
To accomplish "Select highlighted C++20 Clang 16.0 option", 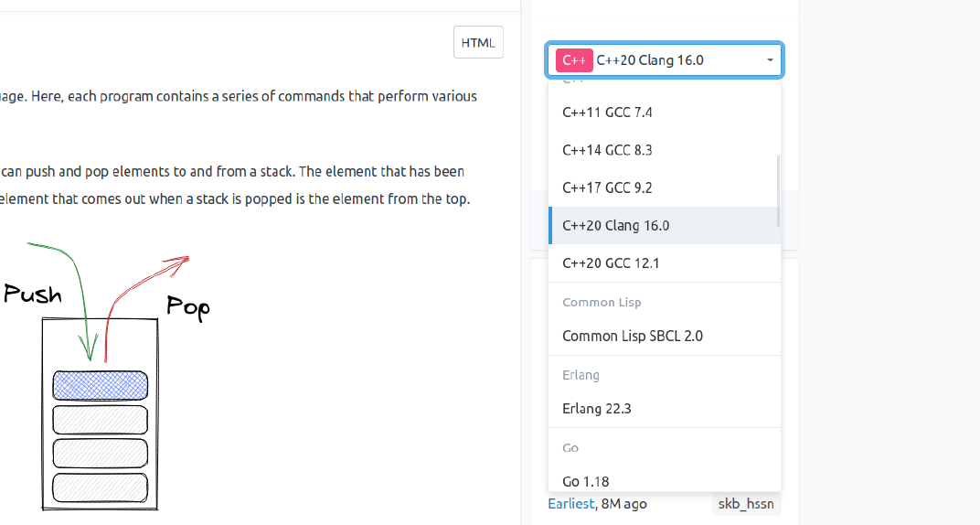I will point(615,226).
